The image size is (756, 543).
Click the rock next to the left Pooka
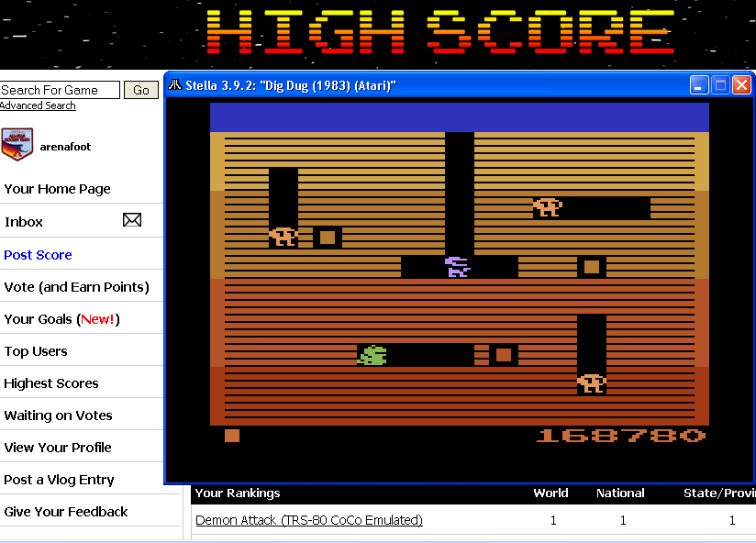[328, 238]
